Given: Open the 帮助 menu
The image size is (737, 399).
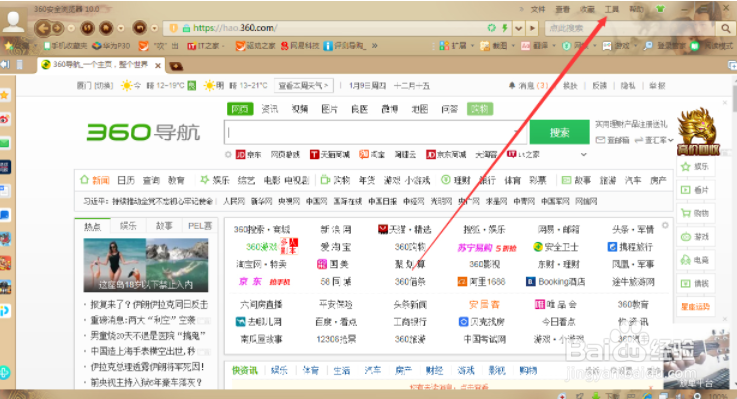Looking at the screenshot, I should pyautogui.click(x=636, y=9).
